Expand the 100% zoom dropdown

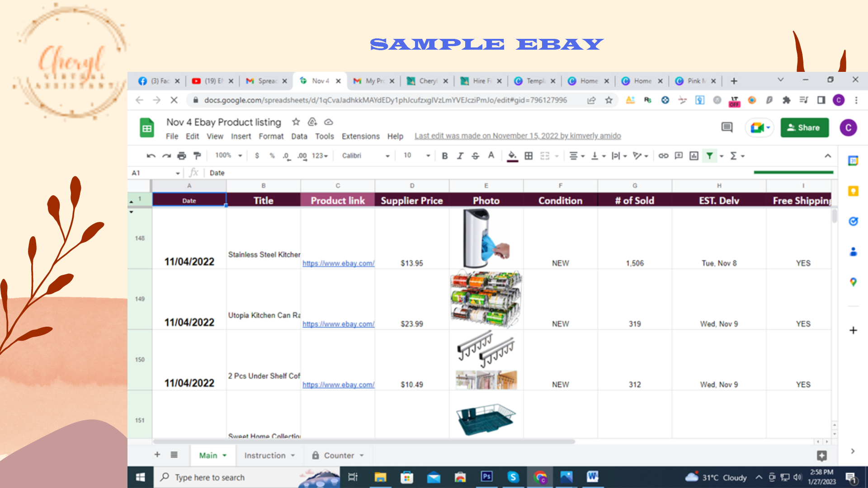point(229,155)
